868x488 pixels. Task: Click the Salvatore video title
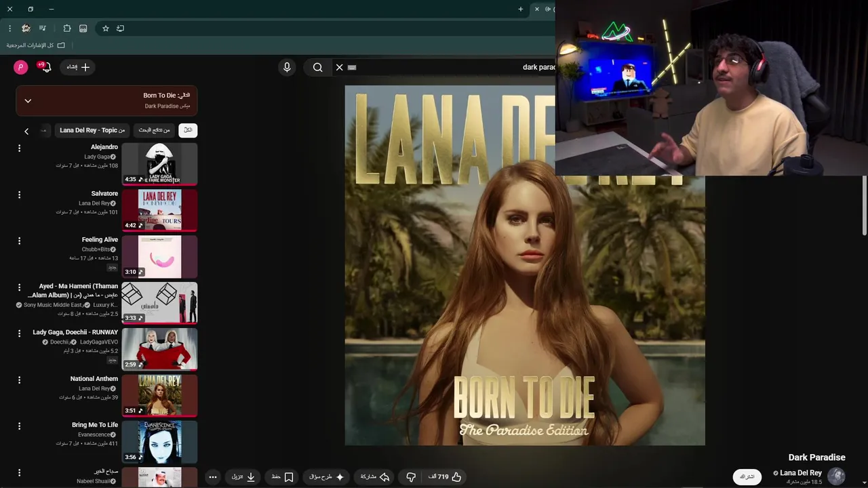pos(104,194)
